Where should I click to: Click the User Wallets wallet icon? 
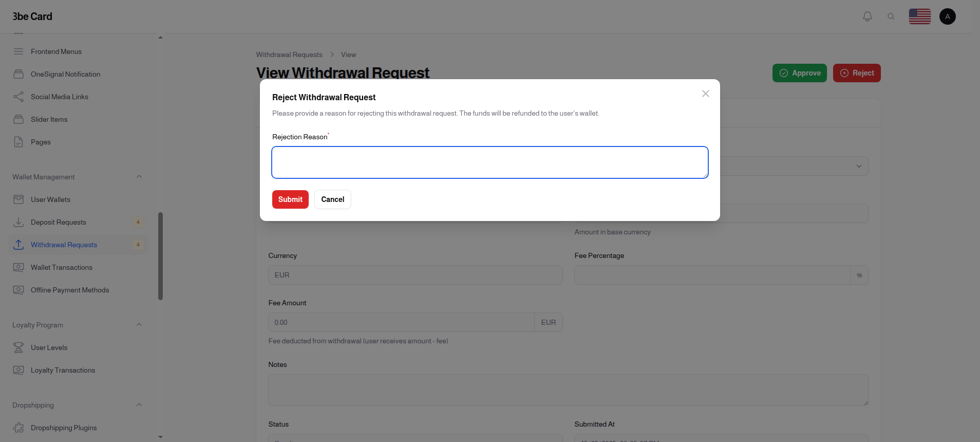pyautogui.click(x=18, y=199)
